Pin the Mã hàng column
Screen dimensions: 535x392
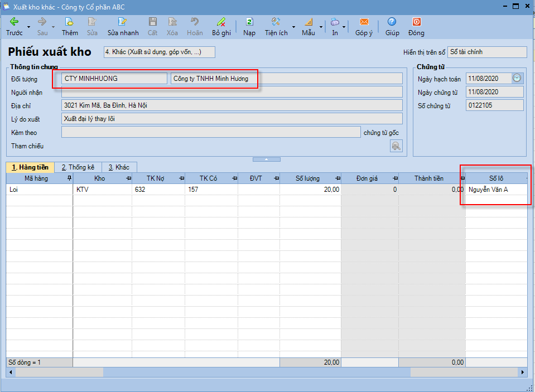(69, 178)
